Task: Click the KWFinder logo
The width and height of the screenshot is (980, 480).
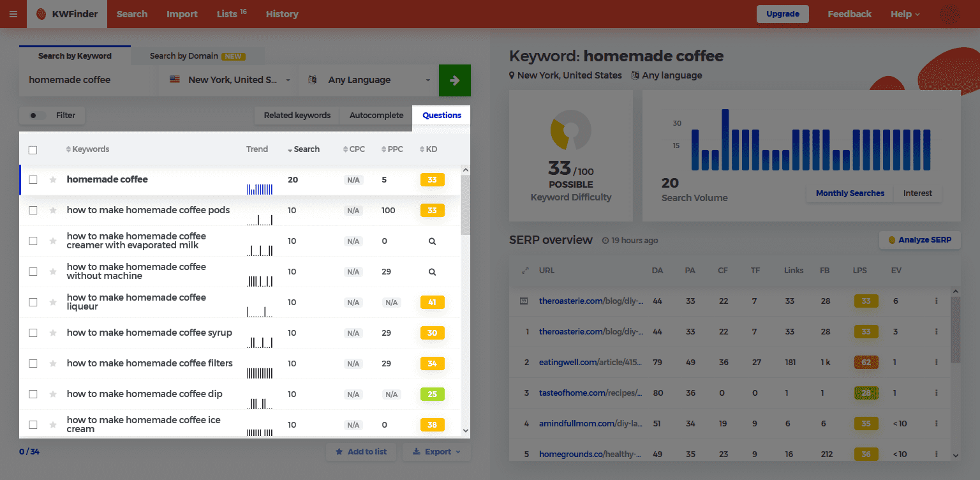Action: pos(67,14)
